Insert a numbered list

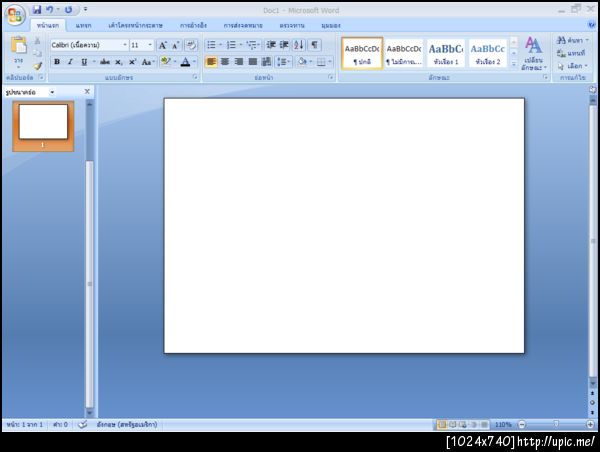click(231, 45)
